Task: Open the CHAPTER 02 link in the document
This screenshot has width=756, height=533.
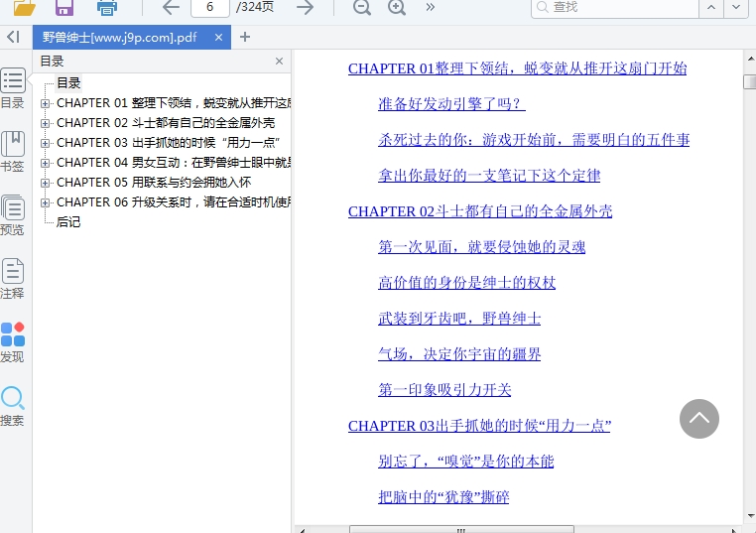Action: click(480, 211)
